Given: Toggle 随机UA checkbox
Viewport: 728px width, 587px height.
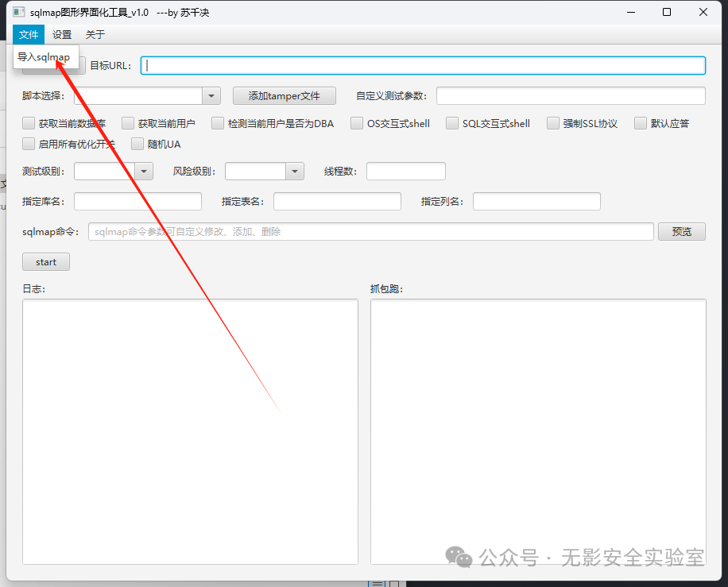Looking at the screenshot, I should 137,145.
